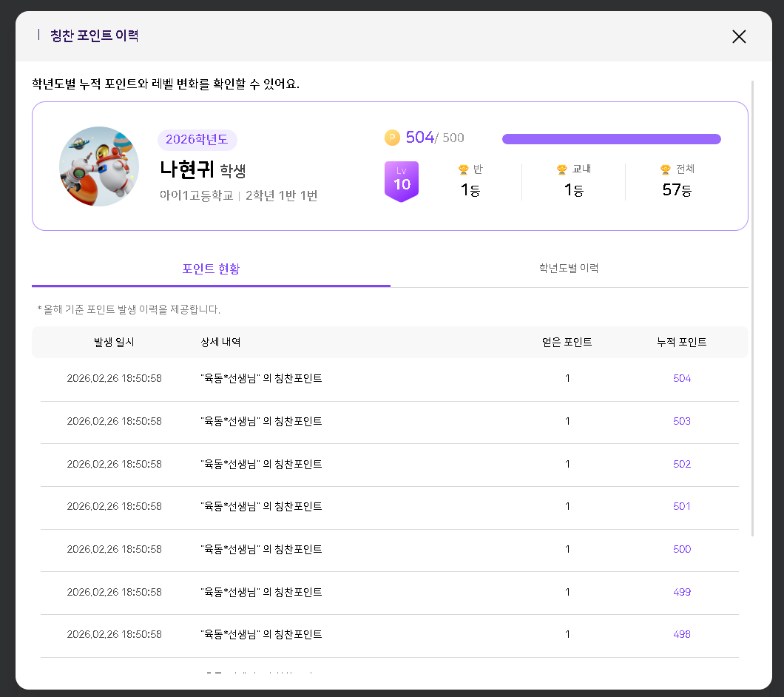Click the astronaut profile avatar
The image size is (784, 697).
(x=99, y=166)
